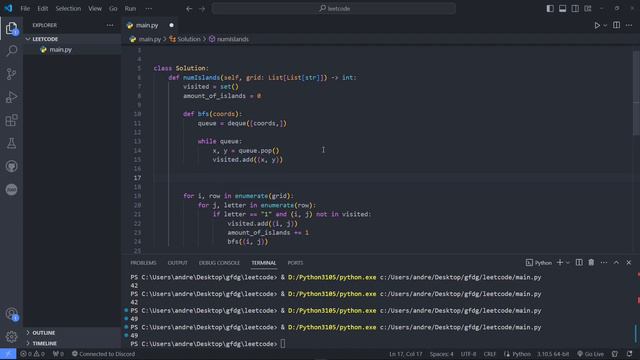Viewport: 640px width, 360px height.
Task: Open the Manage gear menu
Action: click(x=11, y=336)
